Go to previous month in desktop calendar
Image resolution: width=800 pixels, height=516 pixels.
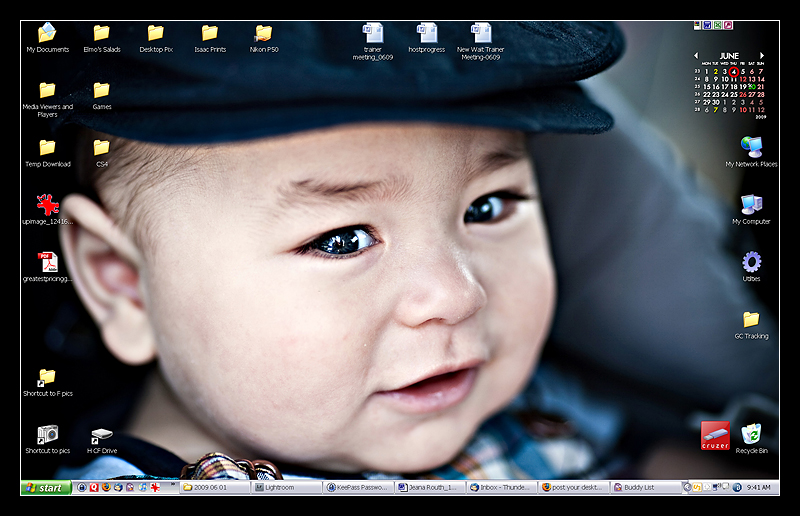pos(697,56)
